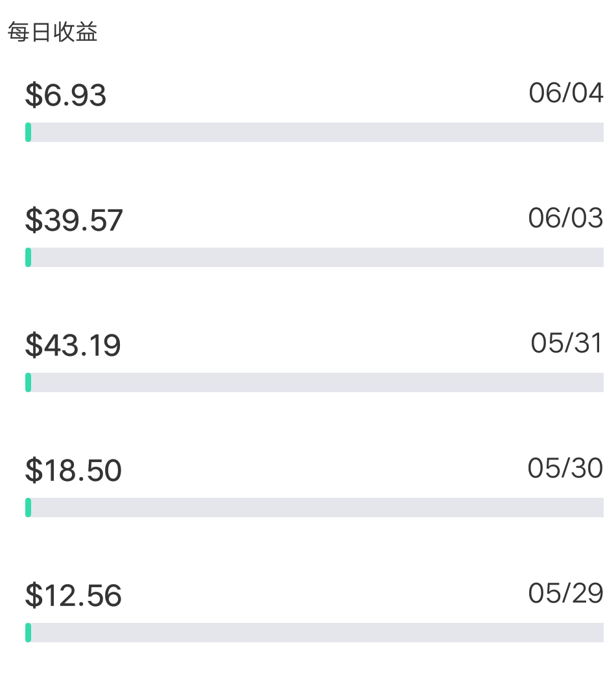Click the 05/30 progress bar
Image resolution: width=616 pixels, height=678 pixels.
[314, 508]
